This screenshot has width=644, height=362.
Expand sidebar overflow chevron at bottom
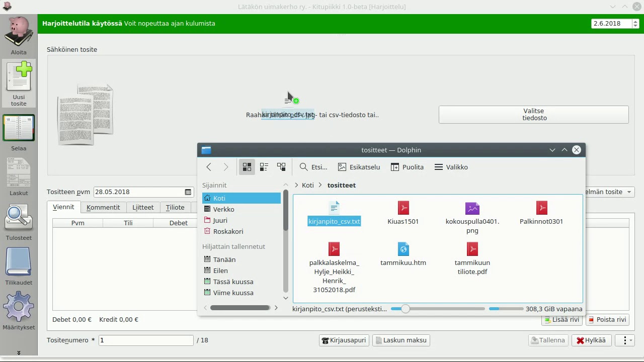coord(19,353)
